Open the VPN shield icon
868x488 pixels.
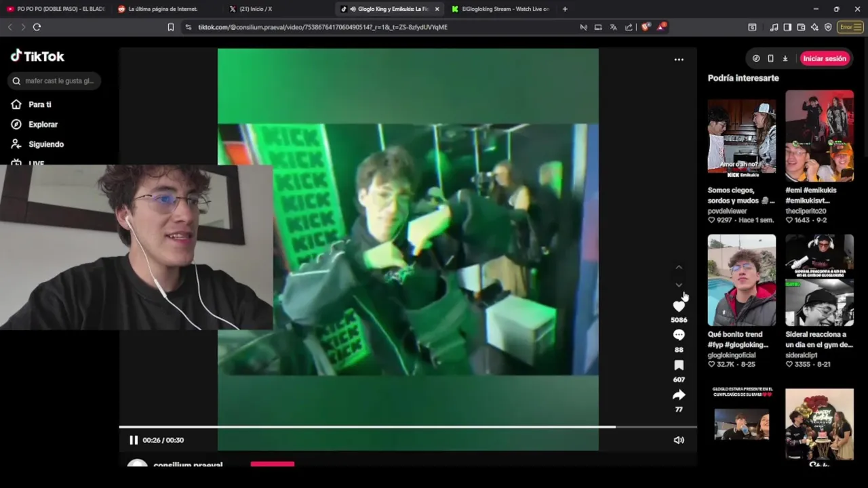pos(828,27)
